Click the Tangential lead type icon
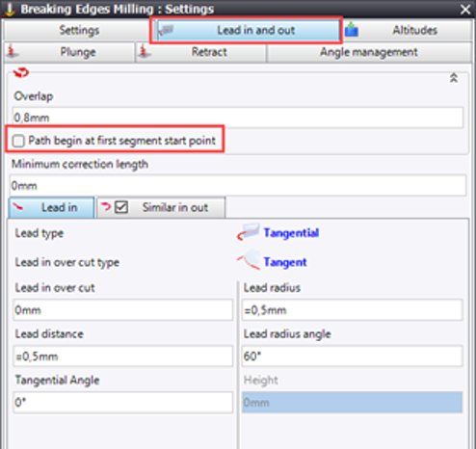Image resolution: width=476 pixels, height=449 pixels. [248, 232]
